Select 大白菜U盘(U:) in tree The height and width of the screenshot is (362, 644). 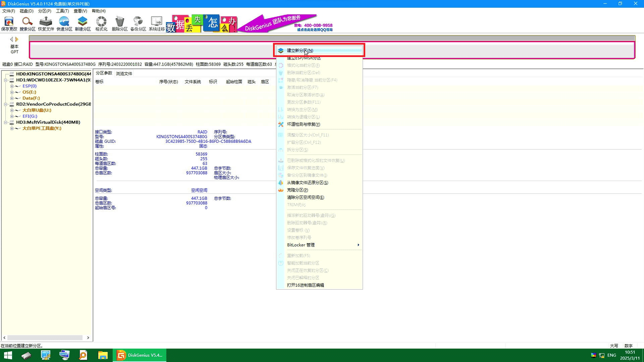[x=37, y=110]
